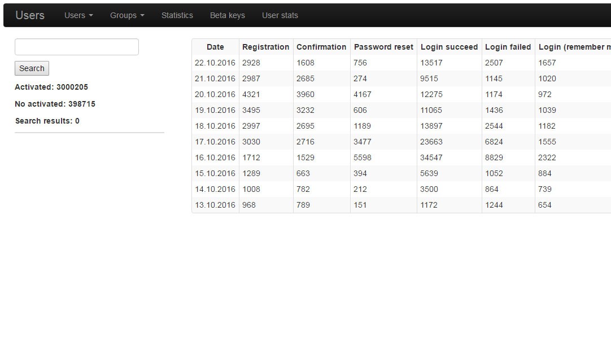
Task: Click the 22.10.2016 date cell
Action: click(215, 63)
